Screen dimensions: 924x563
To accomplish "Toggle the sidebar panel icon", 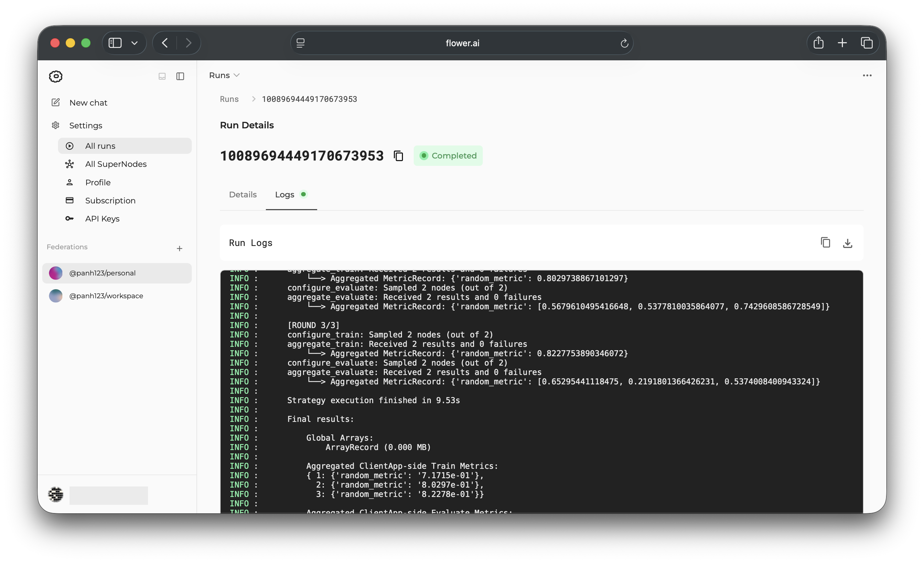I will tap(180, 76).
